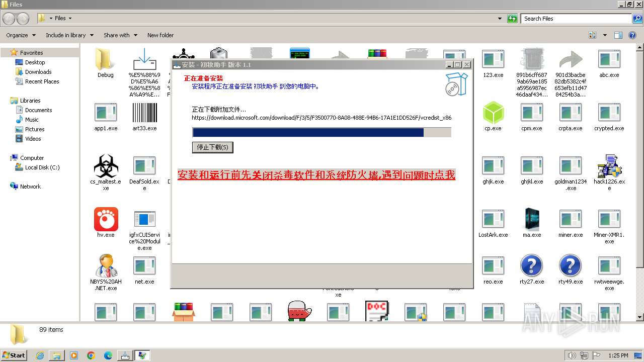
Task: Launch Chrome from taskbar
Action: tap(91, 355)
